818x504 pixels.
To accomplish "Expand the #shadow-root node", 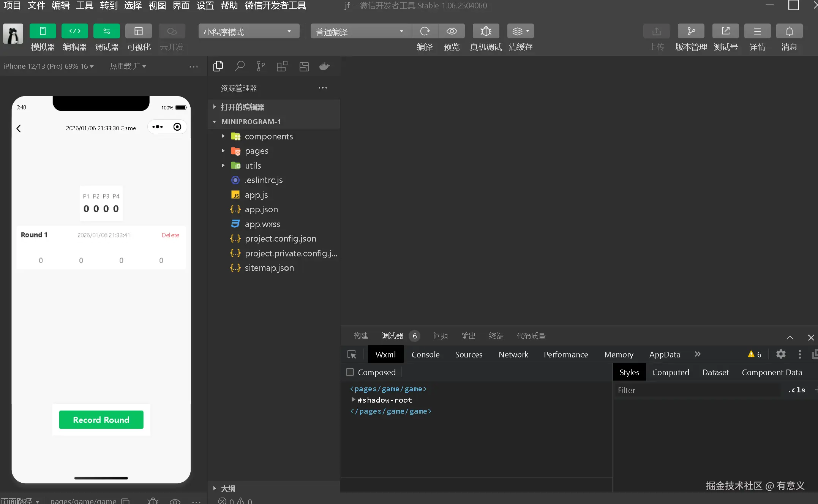I will pos(353,400).
